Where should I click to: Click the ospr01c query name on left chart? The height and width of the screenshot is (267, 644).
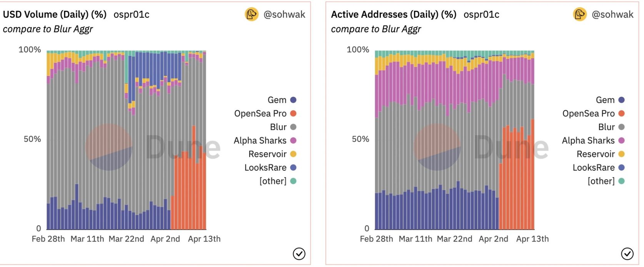pos(132,15)
